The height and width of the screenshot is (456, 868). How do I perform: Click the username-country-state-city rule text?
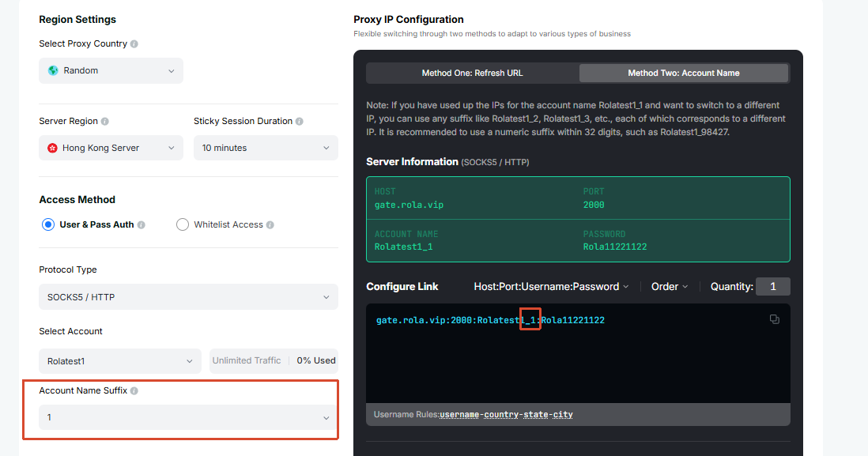(x=506, y=414)
